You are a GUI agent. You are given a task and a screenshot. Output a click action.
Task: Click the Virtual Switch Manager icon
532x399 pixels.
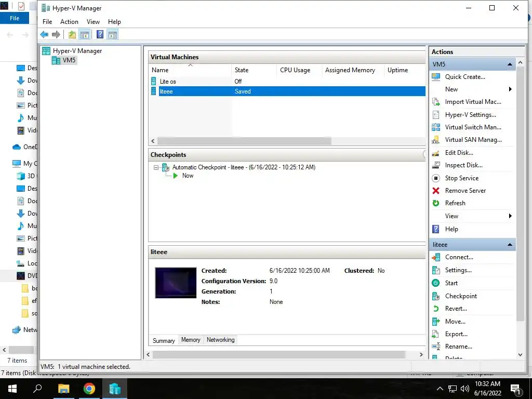(436, 127)
